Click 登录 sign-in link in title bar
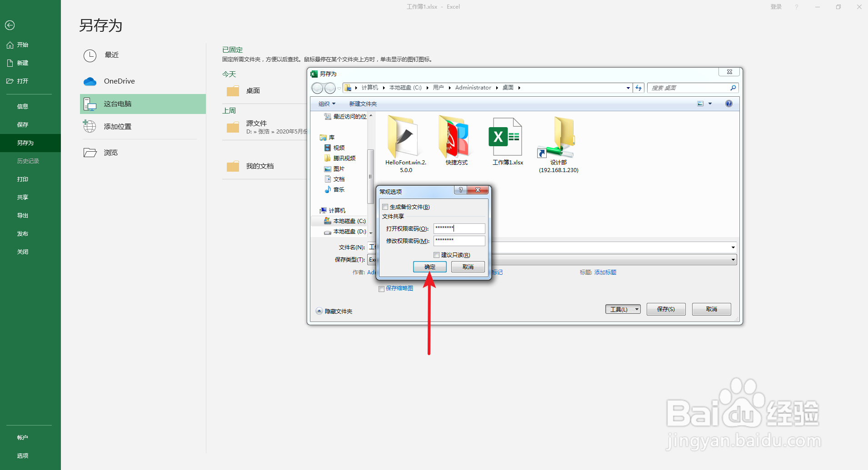 [776, 7]
